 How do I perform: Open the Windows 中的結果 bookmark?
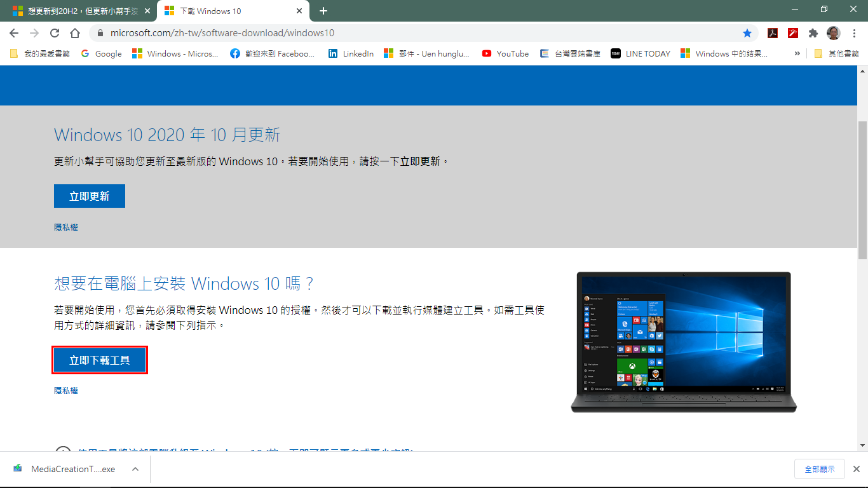pos(724,53)
